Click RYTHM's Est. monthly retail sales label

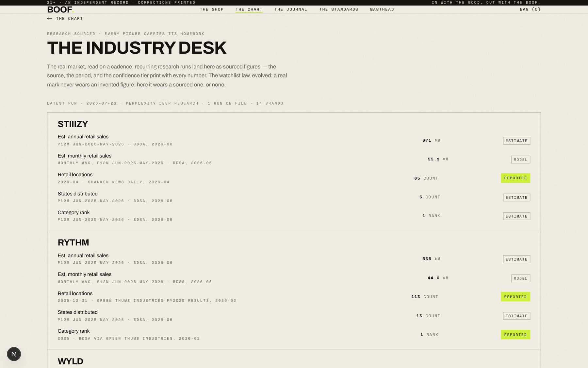(85, 274)
